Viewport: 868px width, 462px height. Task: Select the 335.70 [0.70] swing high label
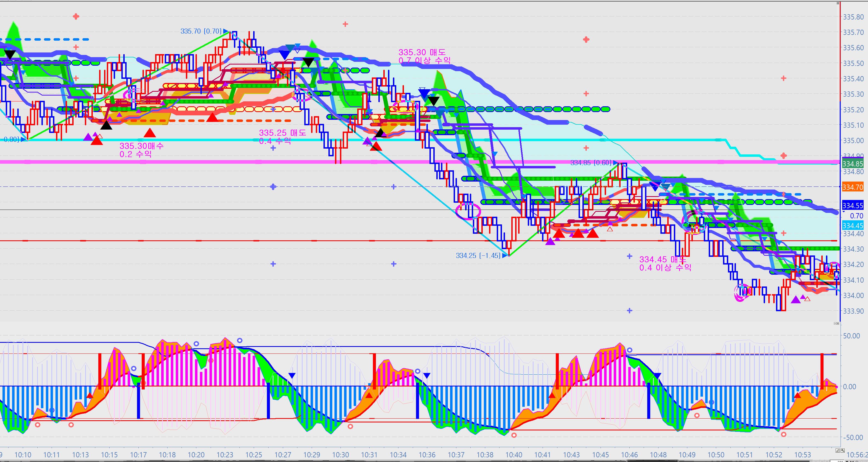pos(201,31)
